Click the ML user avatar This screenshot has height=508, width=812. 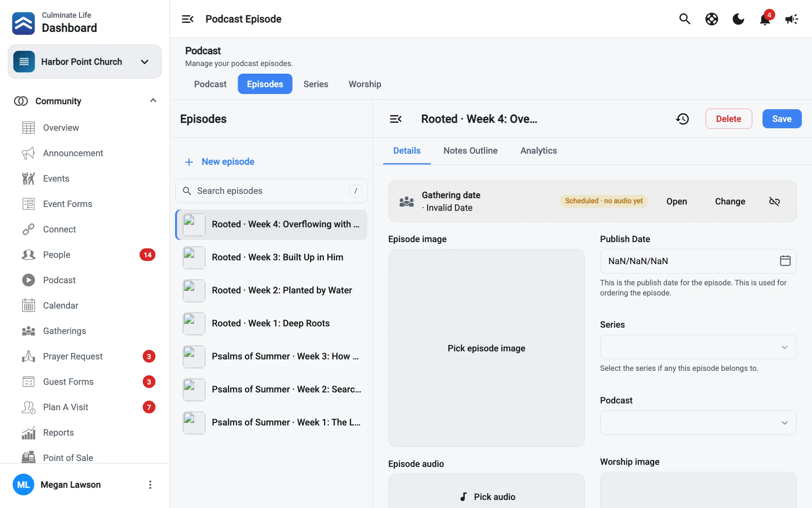tap(24, 485)
